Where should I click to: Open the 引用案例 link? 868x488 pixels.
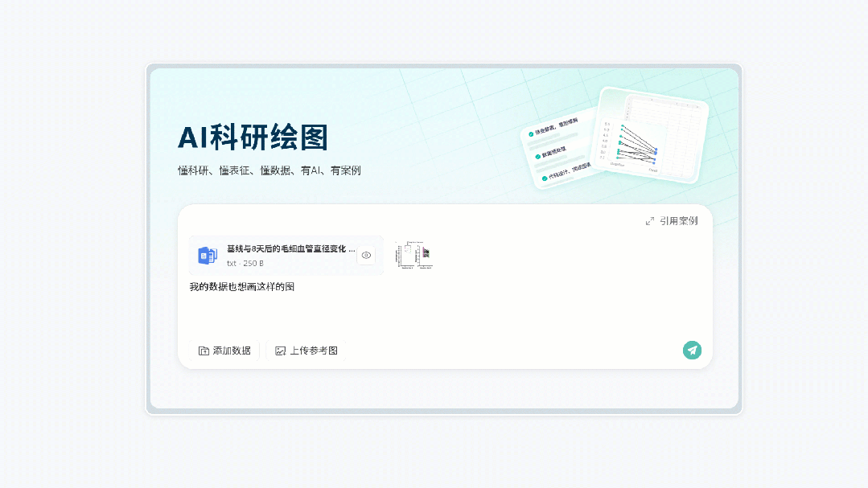[678, 221]
